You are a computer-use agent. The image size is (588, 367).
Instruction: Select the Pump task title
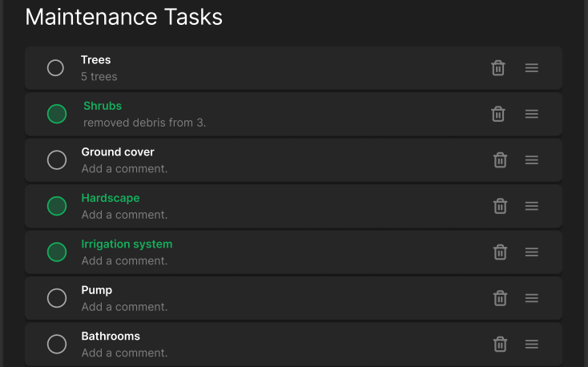(x=97, y=290)
